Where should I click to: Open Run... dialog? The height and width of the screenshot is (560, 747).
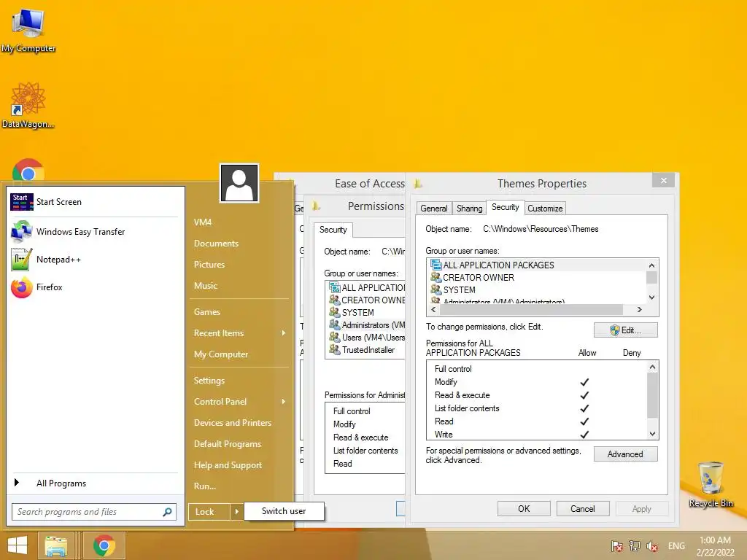[x=205, y=486]
